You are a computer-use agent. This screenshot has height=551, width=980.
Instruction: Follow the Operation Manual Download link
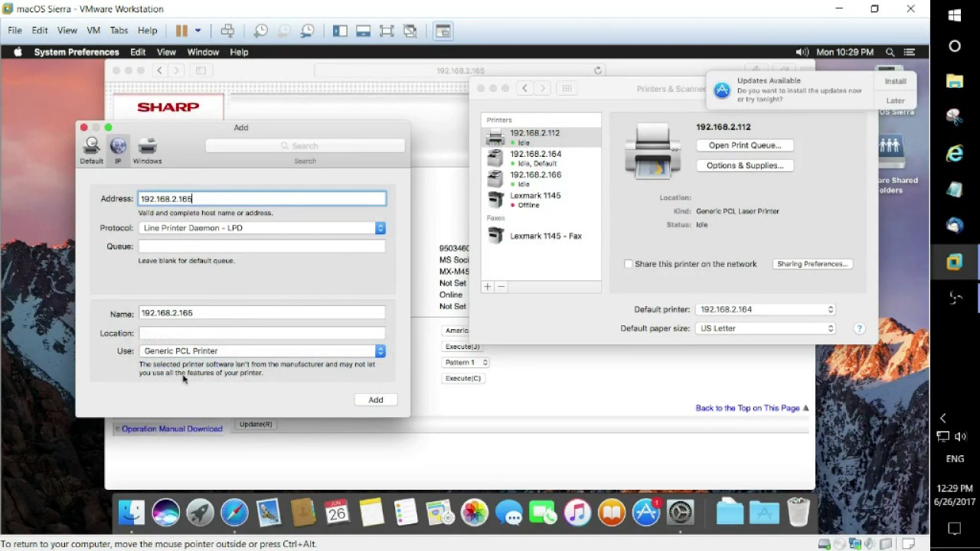(x=172, y=429)
